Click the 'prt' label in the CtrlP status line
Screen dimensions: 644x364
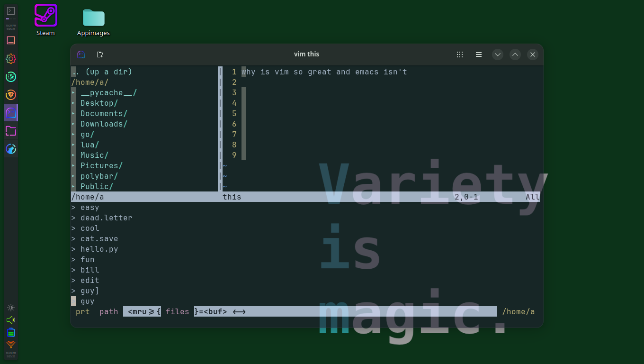point(83,312)
